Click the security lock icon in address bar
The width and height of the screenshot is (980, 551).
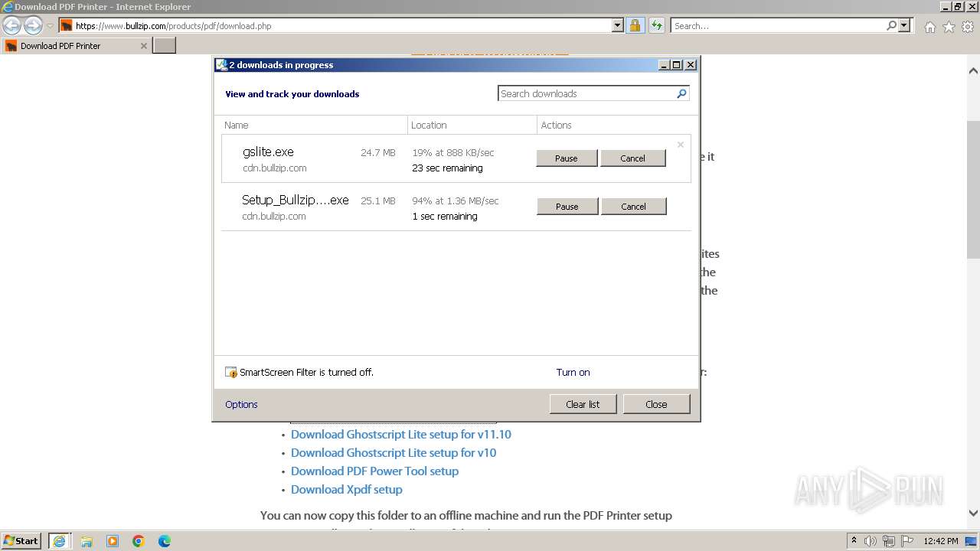pyautogui.click(x=635, y=25)
